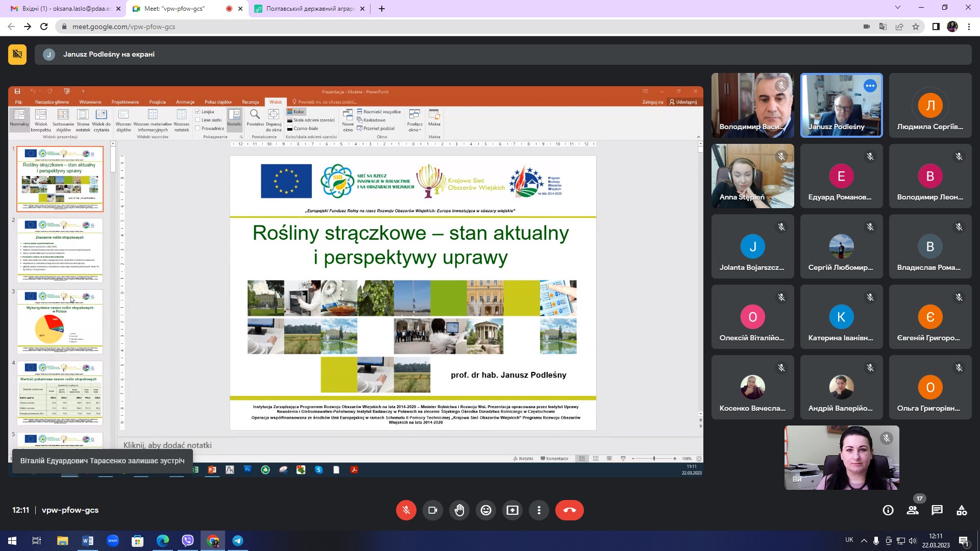980x551 pixels.
Task: Open Word from Windows taskbar
Action: pos(88,541)
